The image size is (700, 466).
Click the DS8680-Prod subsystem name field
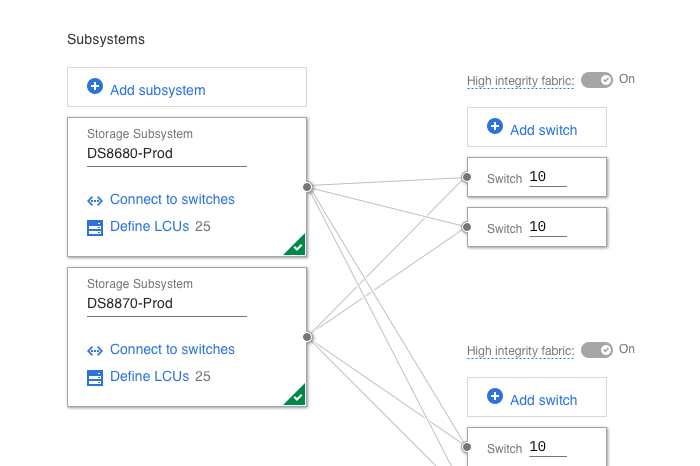click(x=166, y=154)
